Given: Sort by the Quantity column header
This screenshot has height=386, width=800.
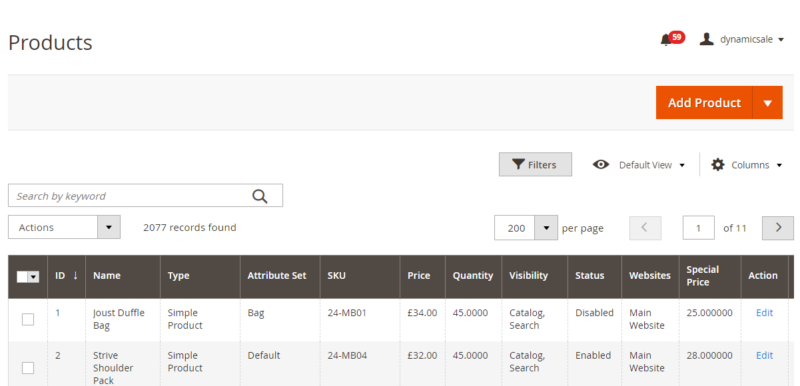Looking at the screenshot, I should pos(473,276).
